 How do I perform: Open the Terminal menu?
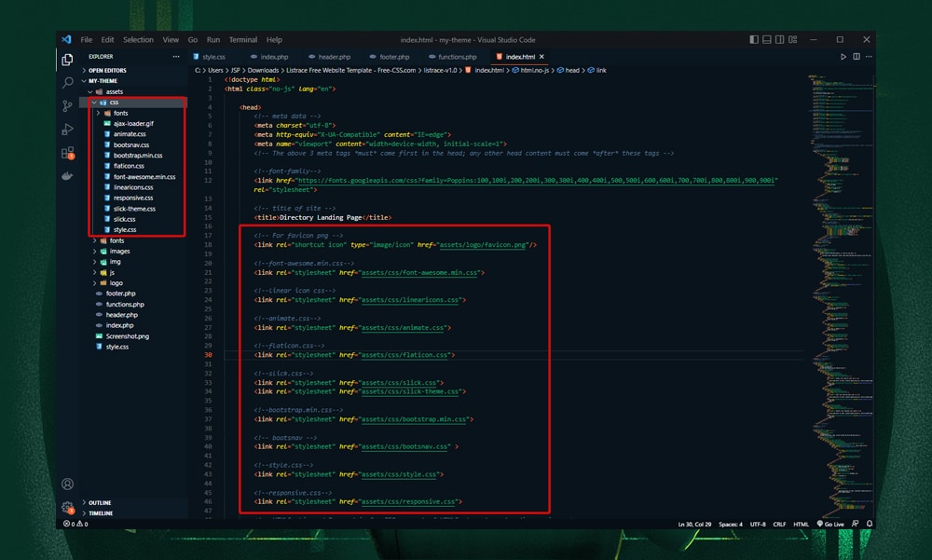pyautogui.click(x=243, y=39)
